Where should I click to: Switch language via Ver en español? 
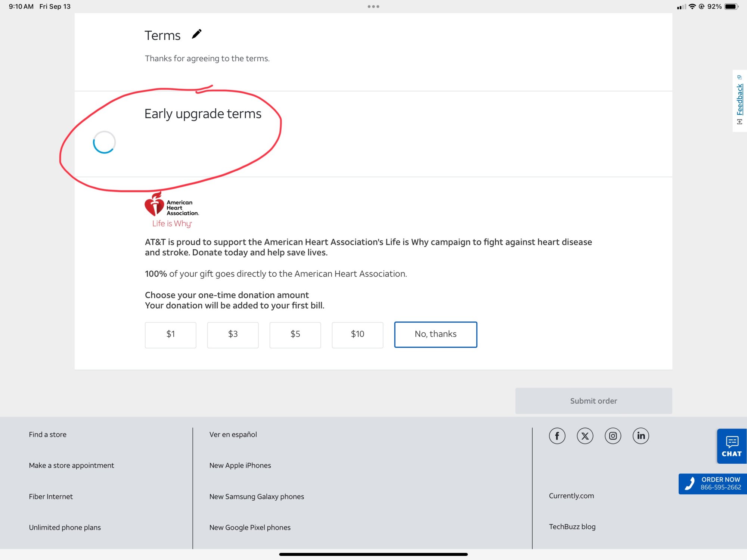point(233,435)
